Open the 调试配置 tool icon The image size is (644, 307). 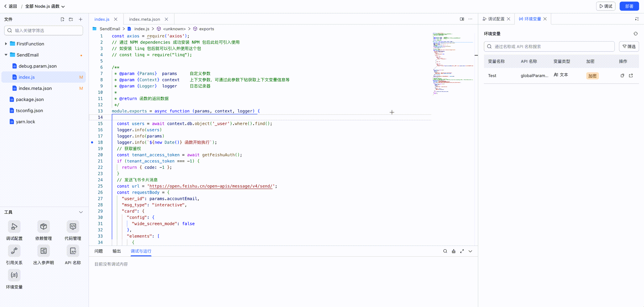tap(14, 227)
